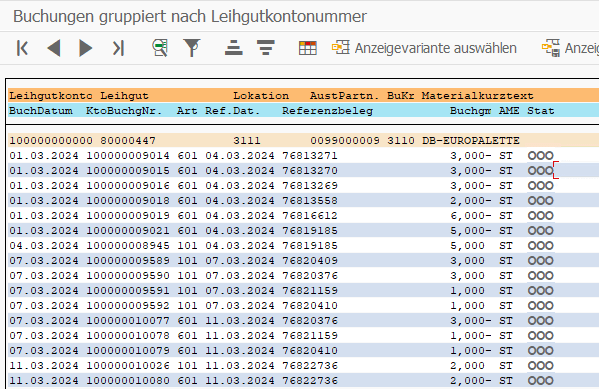Click Anzeigevariante auswählen button
This screenshot has width=599, height=389.
click(424, 48)
